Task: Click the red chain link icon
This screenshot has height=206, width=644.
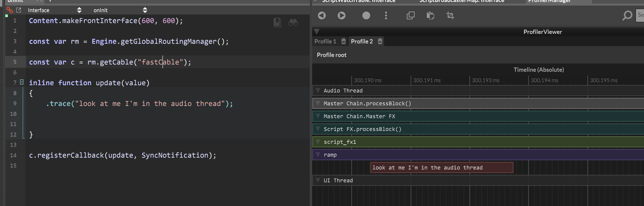Action: tap(10, 10)
